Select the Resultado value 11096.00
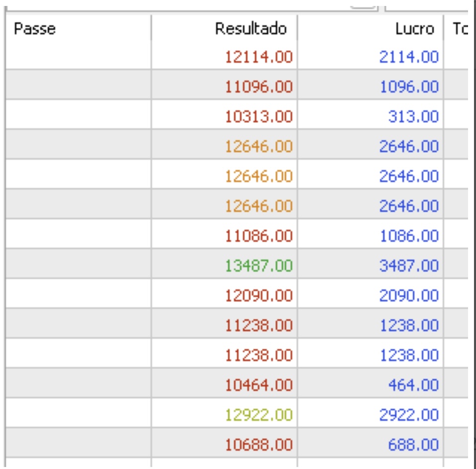This screenshot has width=476, height=469. coord(259,87)
